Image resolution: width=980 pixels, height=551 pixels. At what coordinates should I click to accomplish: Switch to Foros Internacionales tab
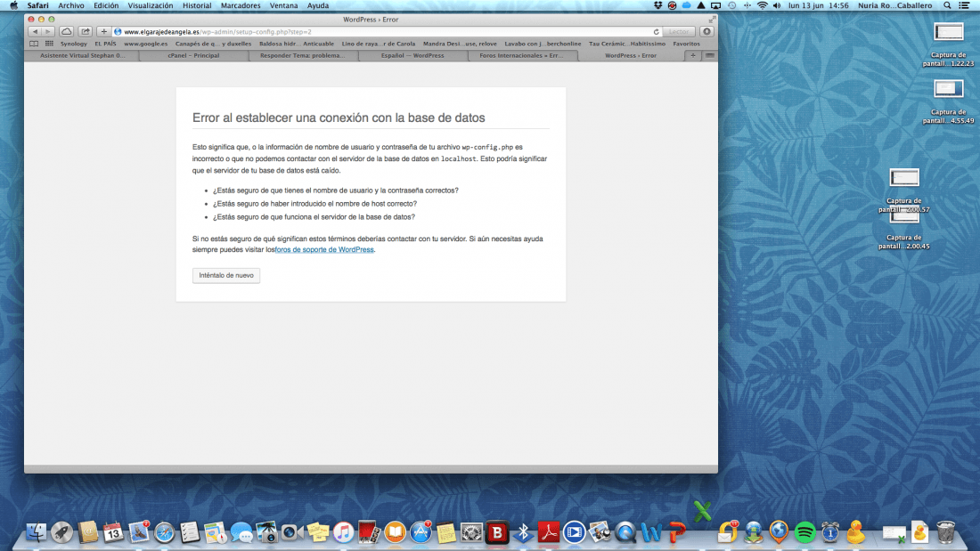pos(521,55)
